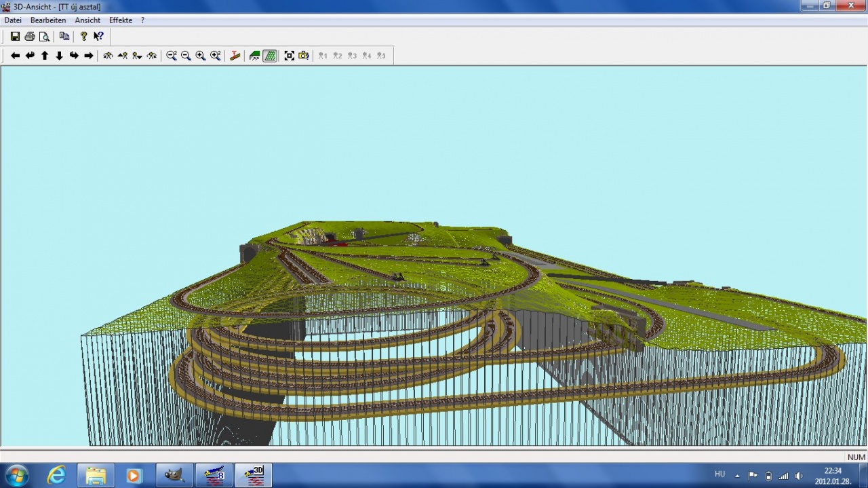Click the Print icon
Screen dimensions: 868x488
pyautogui.click(x=30, y=37)
